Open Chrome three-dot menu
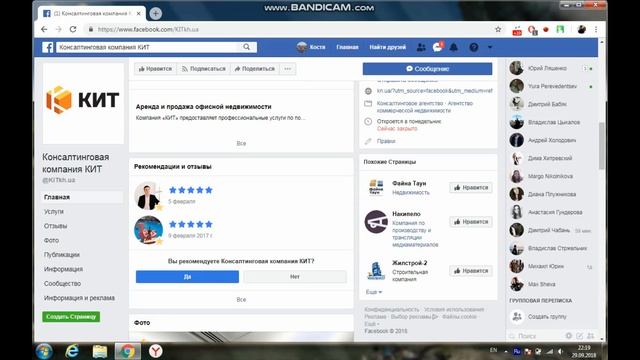The height and width of the screenshot is (360, 640). coord(596,29)
